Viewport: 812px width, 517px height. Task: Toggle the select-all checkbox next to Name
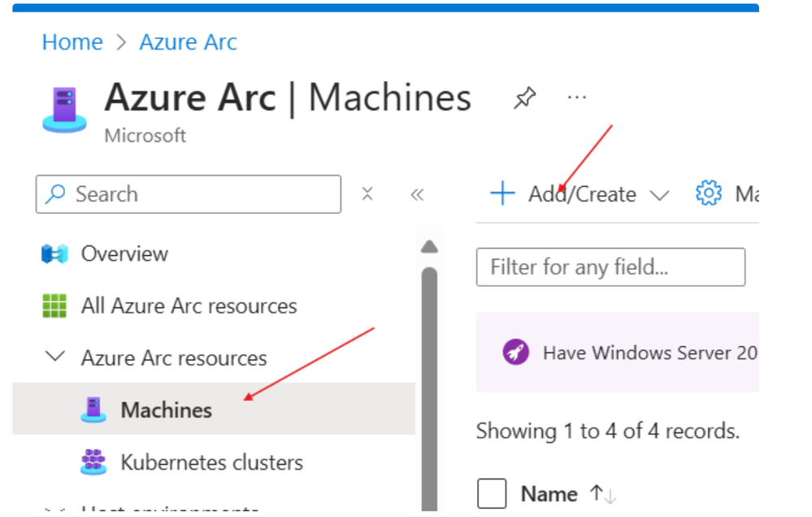tap(492, 493)
